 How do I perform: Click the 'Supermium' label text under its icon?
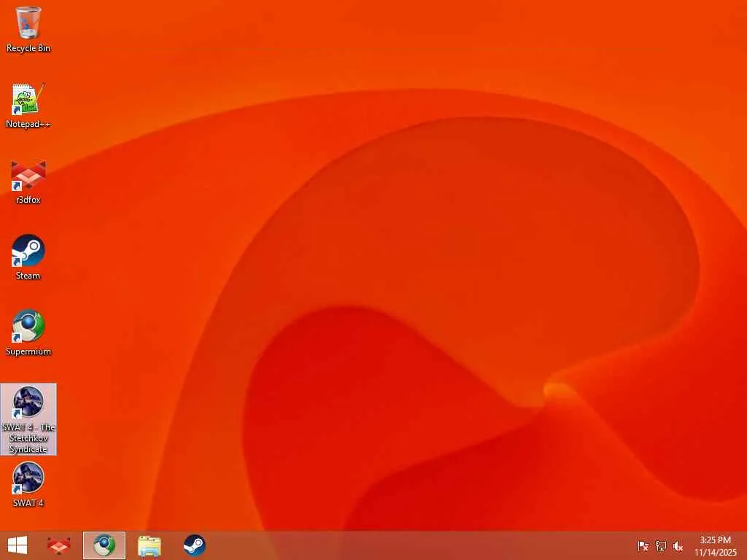pyautogui.click(x=28, y=351)
